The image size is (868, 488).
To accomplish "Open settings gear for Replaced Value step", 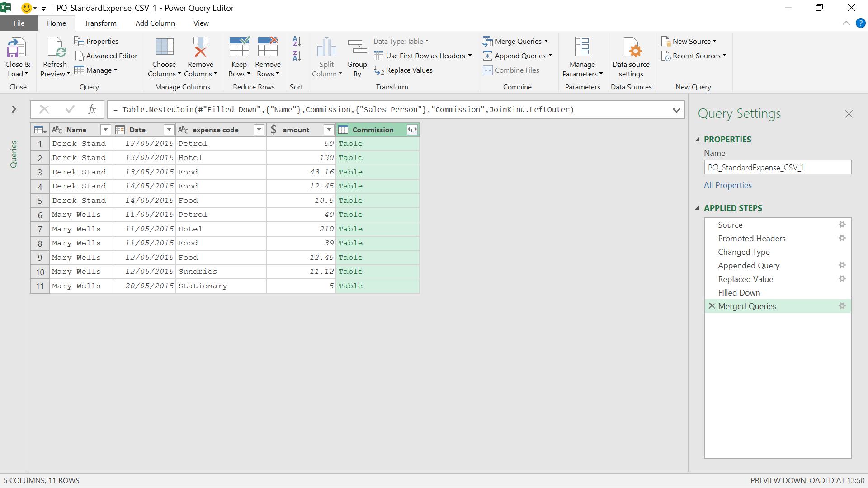I will tap(842, 279).
